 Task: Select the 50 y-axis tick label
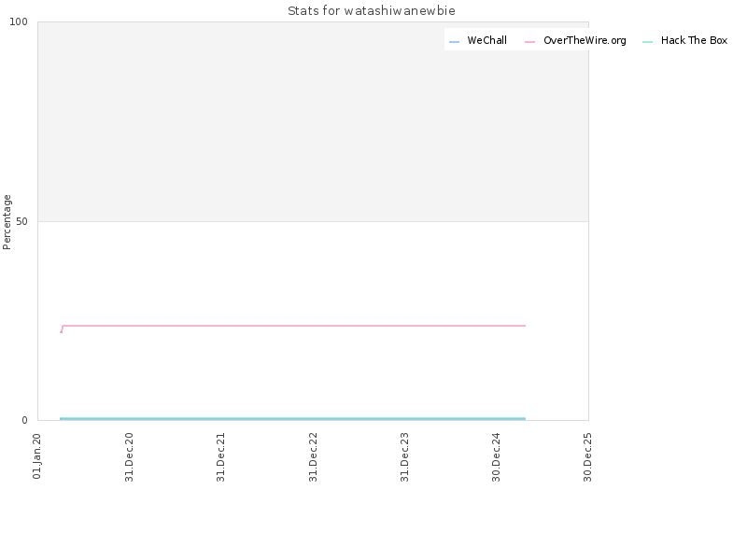pos(21,221)
